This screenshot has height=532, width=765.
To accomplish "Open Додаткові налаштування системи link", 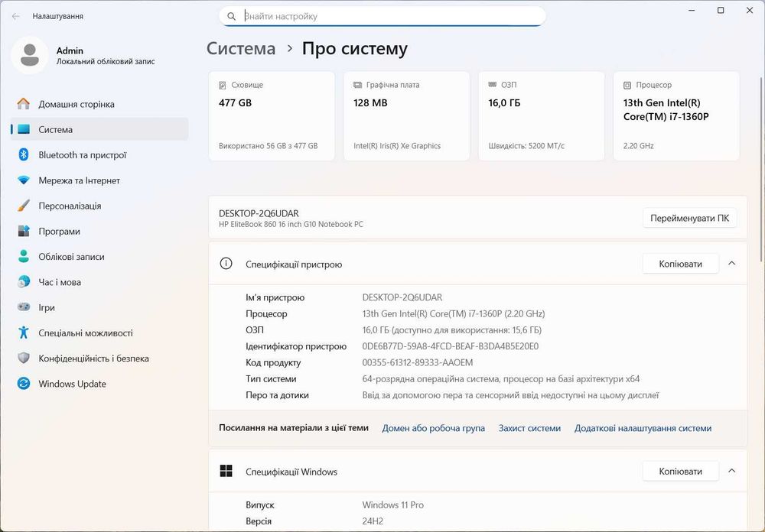I will (643, 429).
